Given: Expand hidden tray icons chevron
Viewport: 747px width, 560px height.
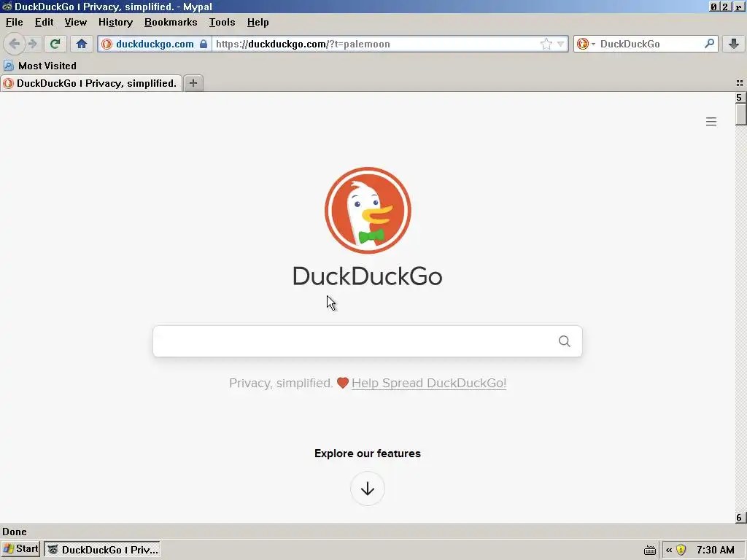Looking at the screenshot, I should tap(669, 550).
